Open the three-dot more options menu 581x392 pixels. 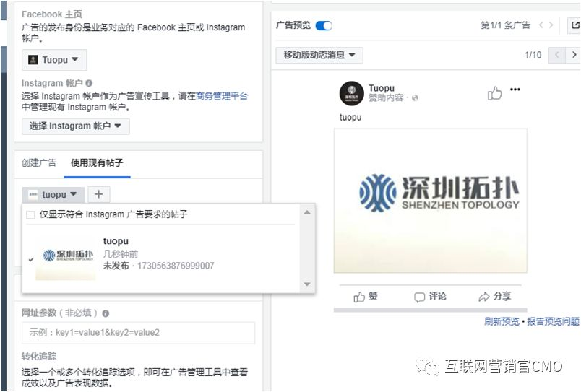point(515,90)
